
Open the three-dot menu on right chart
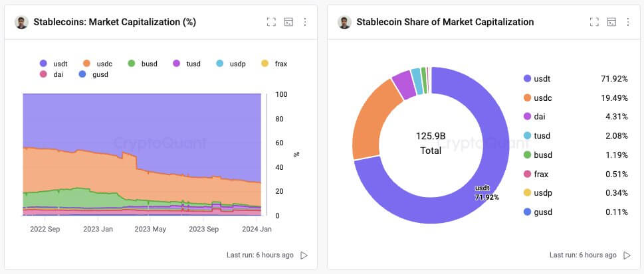[628, 22]
